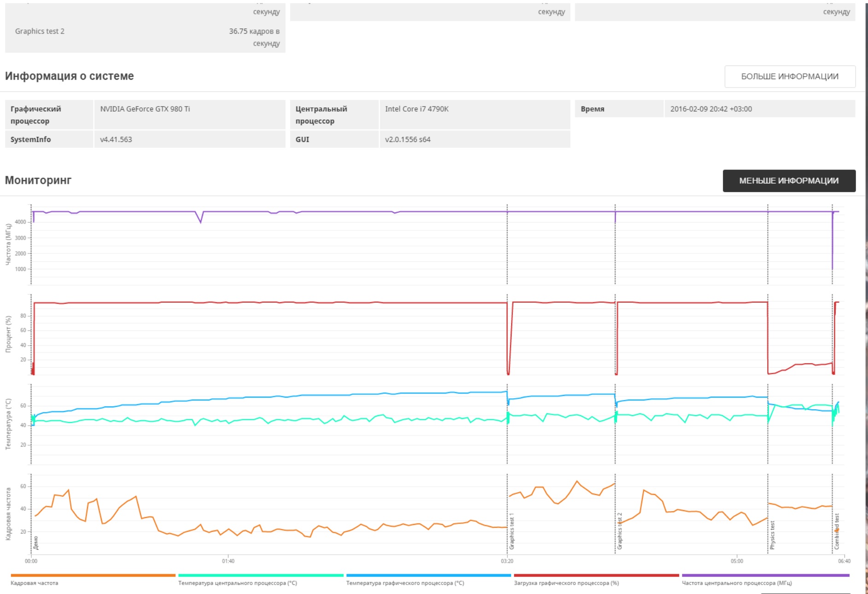Screen dimensions: 868x594
Task: Click the NVIDIA GeForce GTX 980 Ti value
Action: pos(145,109)
